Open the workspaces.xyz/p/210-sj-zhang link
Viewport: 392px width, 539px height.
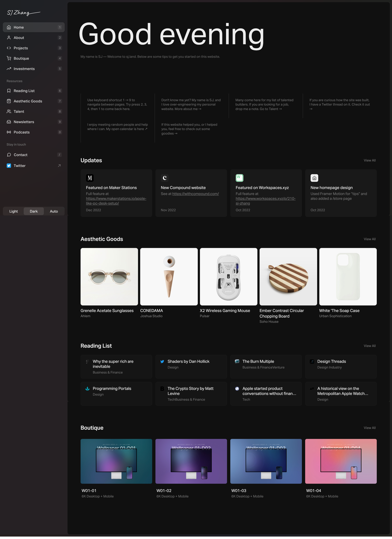click(x=266, y=201)
